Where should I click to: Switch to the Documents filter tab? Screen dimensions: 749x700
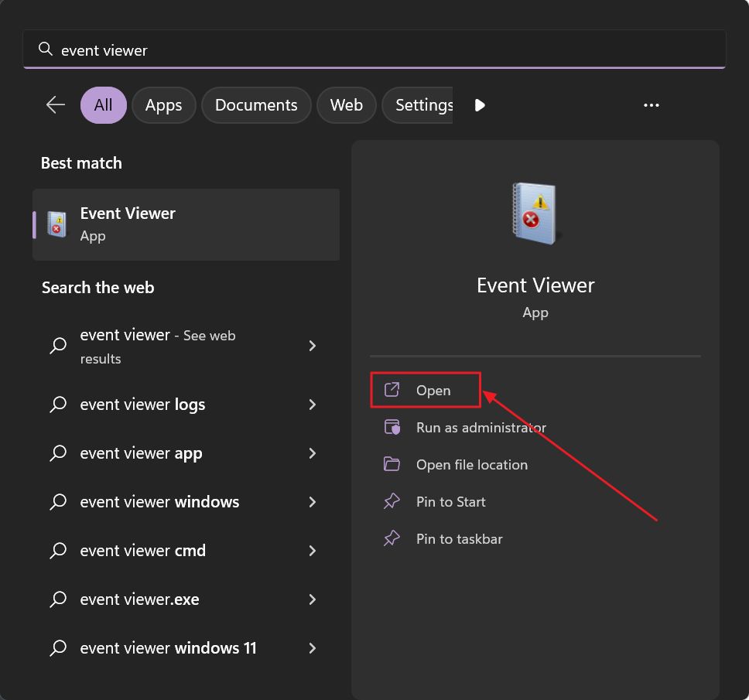(256, 104)
